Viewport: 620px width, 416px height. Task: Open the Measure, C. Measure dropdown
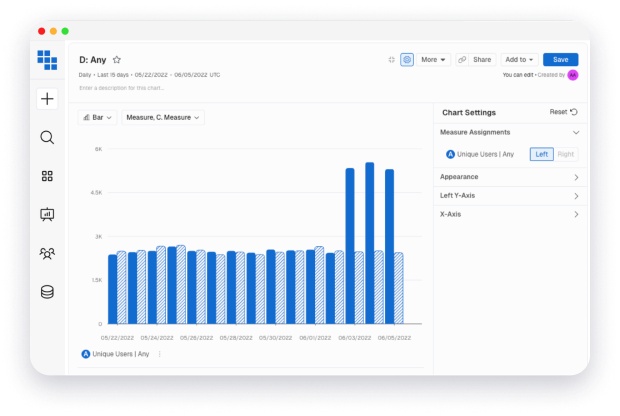pos(163,118)
